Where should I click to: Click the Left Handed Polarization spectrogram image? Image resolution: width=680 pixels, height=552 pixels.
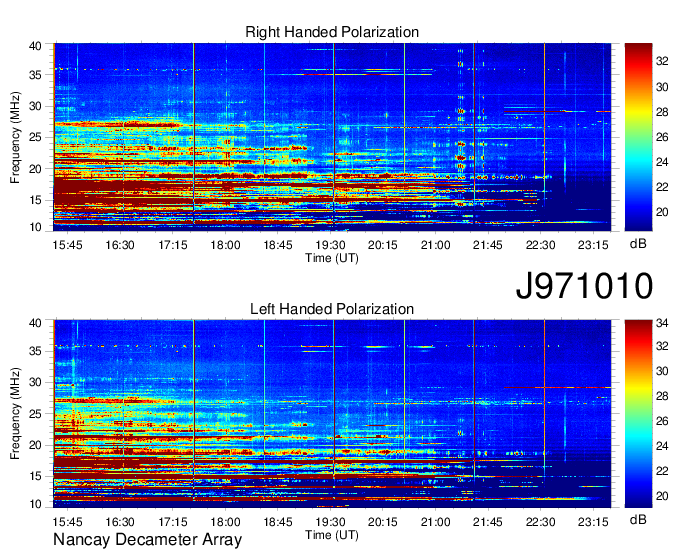[332, 414]
